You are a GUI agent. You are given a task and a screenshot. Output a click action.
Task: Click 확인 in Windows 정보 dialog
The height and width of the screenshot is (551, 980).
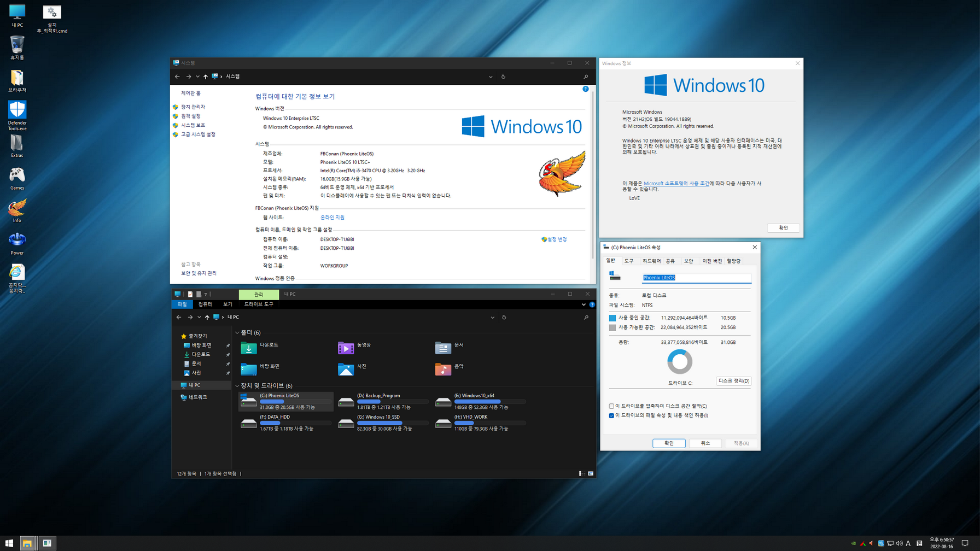[x=783, y=228]
